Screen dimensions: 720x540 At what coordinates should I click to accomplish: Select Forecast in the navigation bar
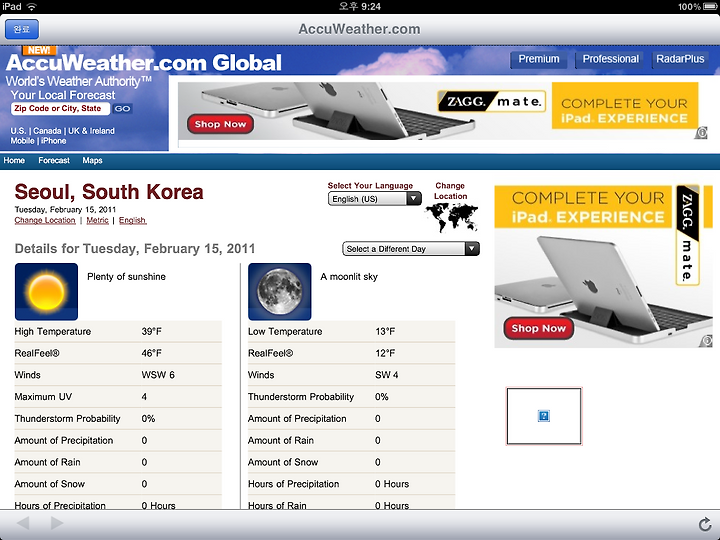click(x=54, y=160)
